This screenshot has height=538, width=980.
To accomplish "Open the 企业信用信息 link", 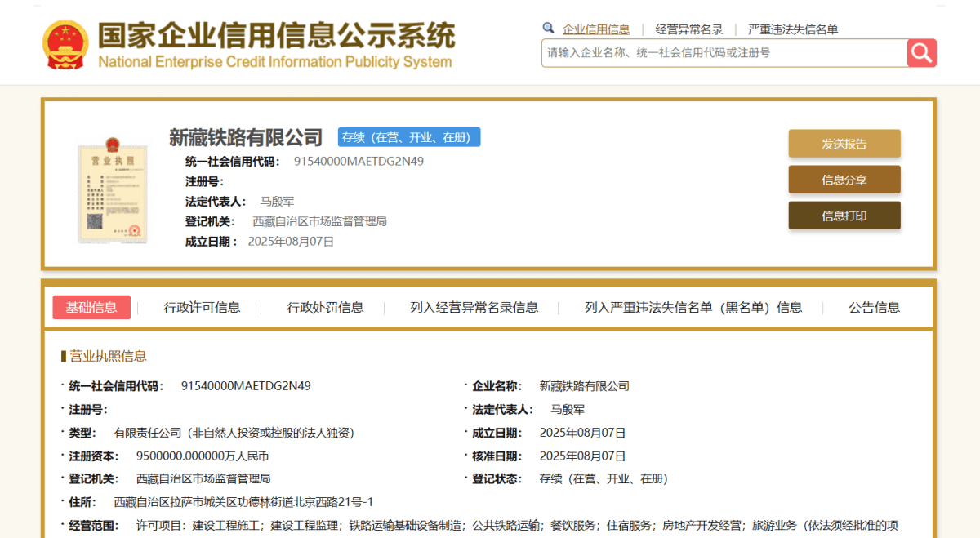I will tap(597, 29).
